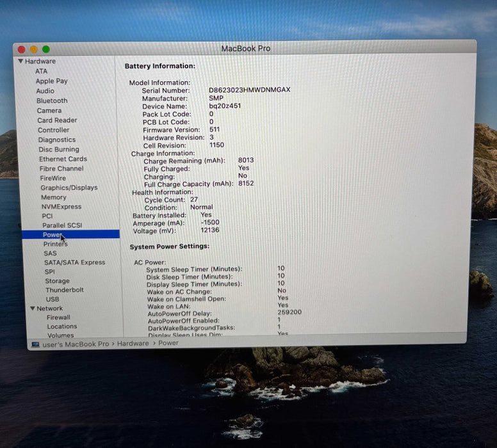Open Firewall under Network
Screen dimensions: 497x448
pos(59,317)
